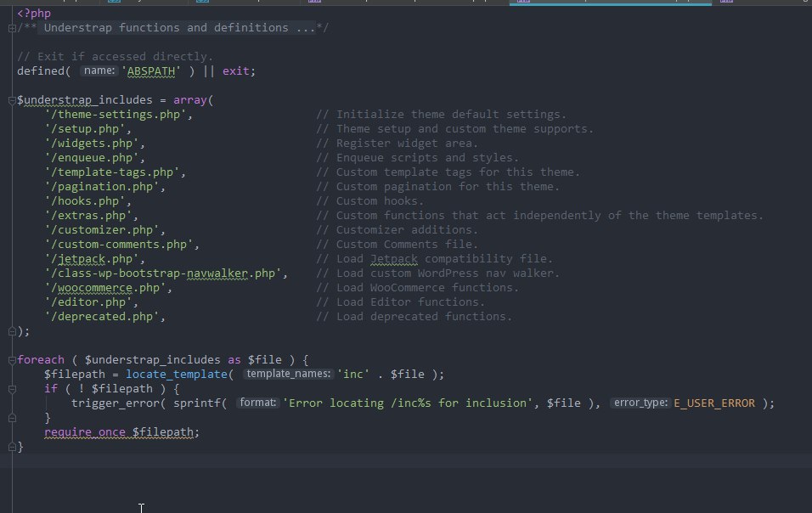Screen dimensions: 812x513
Task: Click the 'format:' parameter hint
Action: (258, 403)
